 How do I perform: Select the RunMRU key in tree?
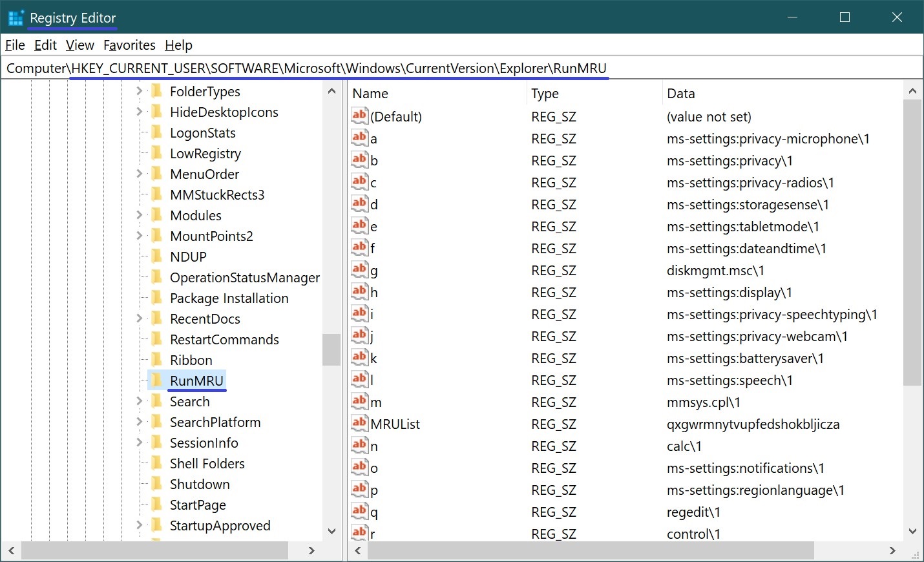coord(196,380)
